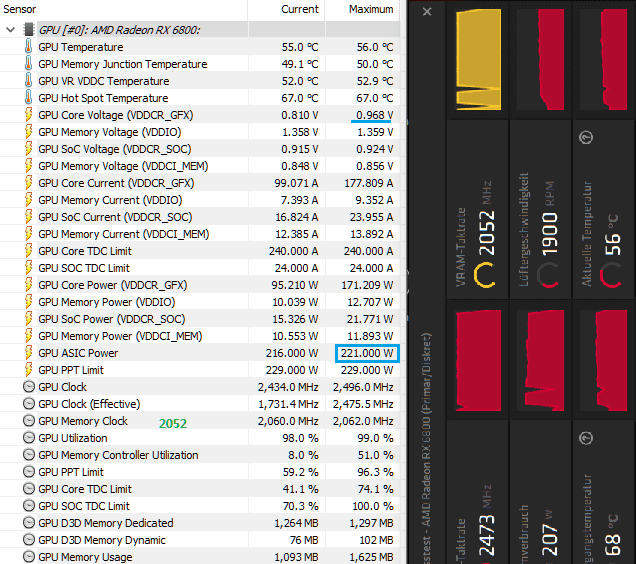Click circle icon of GPU Memory Controller Utilization

(29, 455)
